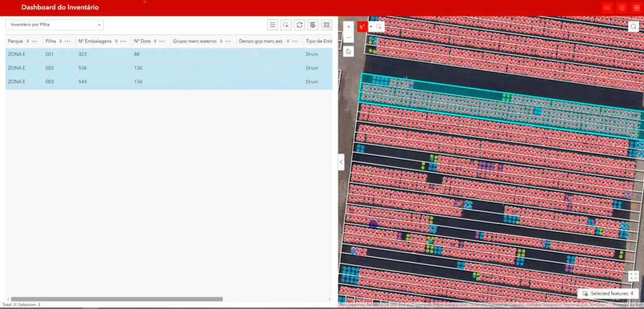Collapse the table panel with side arrow
This screenshot has width=644, height=309.
(341, 162)
